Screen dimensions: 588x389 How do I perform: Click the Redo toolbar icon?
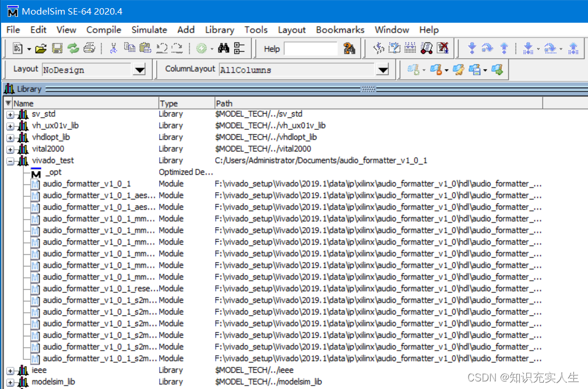177,48
